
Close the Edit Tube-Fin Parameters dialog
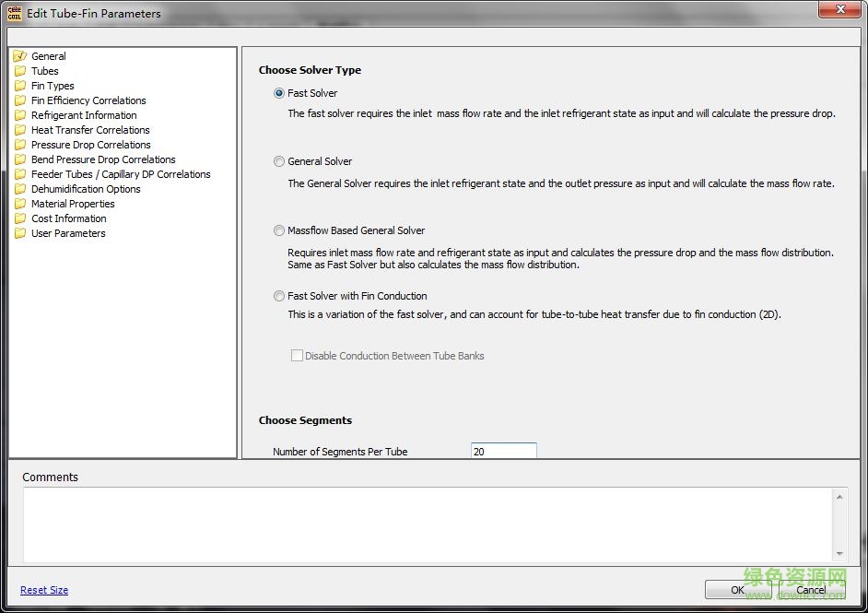point(839,9)
